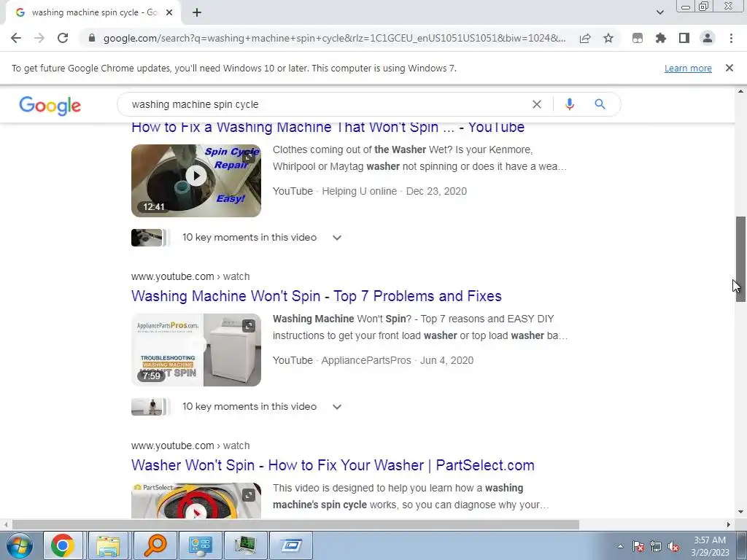Viewport: 747px width, 560px height.
Task: Submit search with magnifier icon
Action: pyautogui.click(x=600, y=104)
